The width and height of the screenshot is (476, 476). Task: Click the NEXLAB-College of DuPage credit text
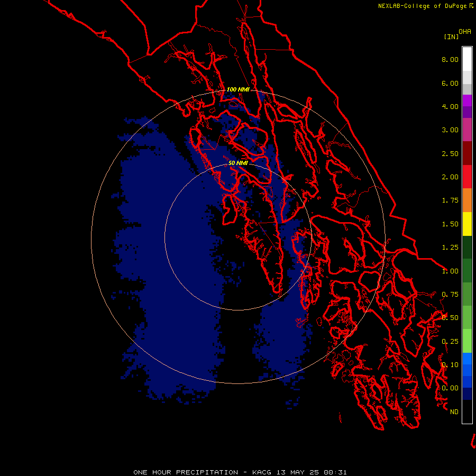tap(422, 6)
